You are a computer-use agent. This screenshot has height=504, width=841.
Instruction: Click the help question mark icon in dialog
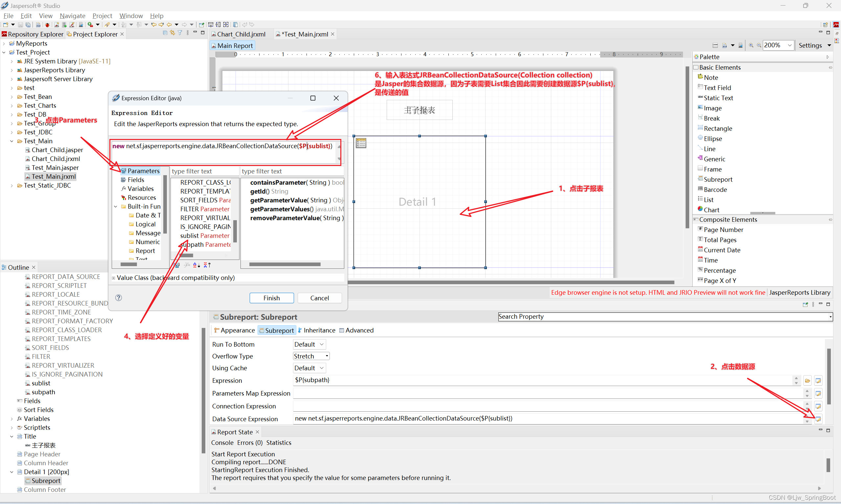click(x=119, y=298)
